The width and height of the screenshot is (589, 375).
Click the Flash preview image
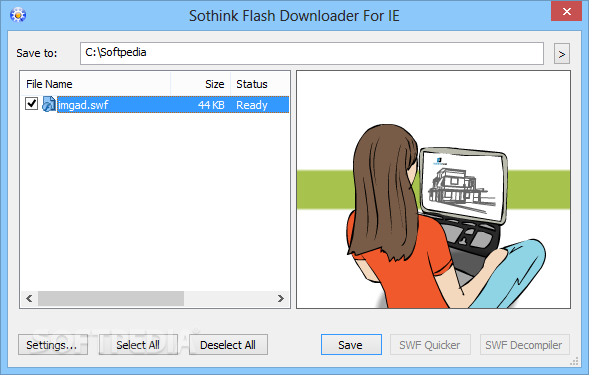[x=433, y=189]
